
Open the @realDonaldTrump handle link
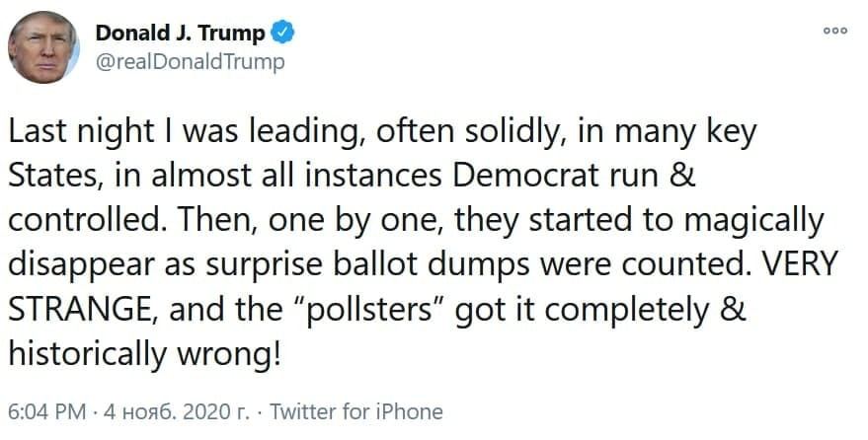[190, 62]
